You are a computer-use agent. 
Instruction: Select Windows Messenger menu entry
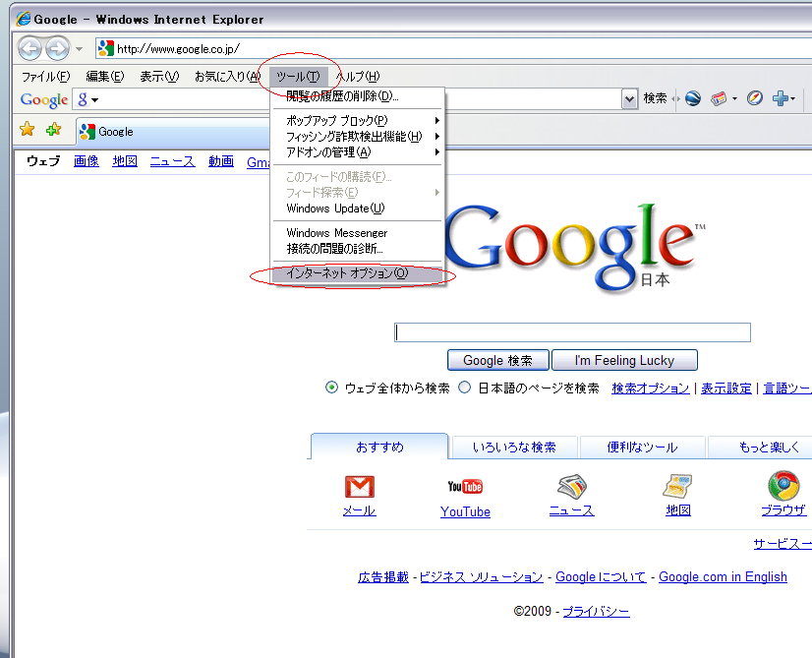pos(357,233)
